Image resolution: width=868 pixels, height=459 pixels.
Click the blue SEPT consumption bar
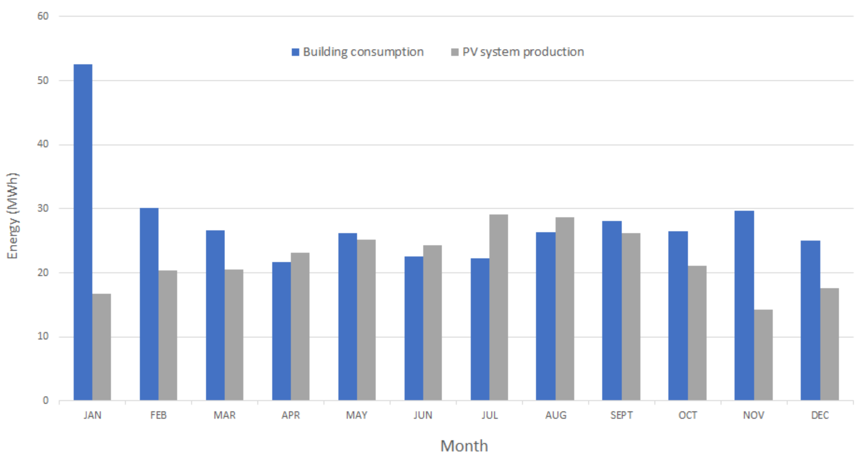pos(612,310)
